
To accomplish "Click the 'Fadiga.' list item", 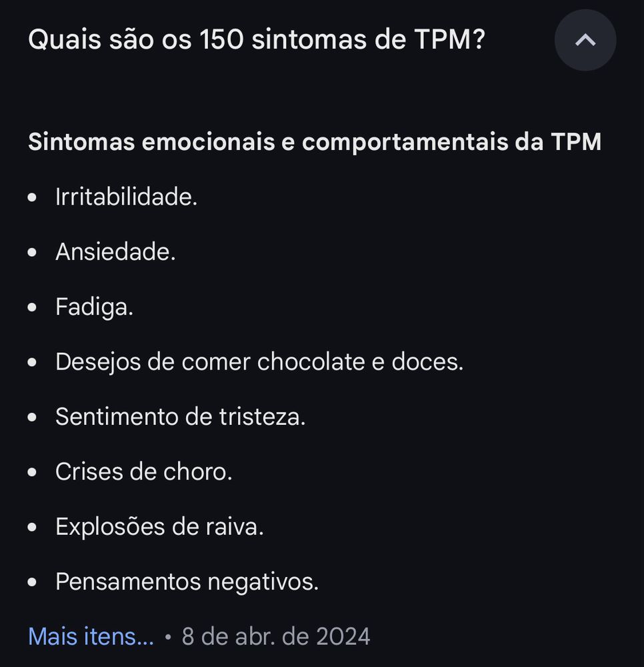I will (x=95, y=307).
